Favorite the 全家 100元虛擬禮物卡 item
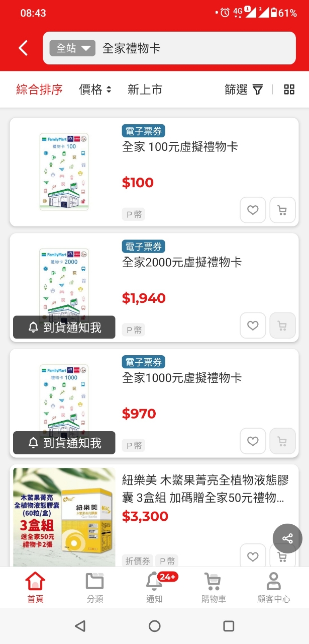 pos(253,210)
